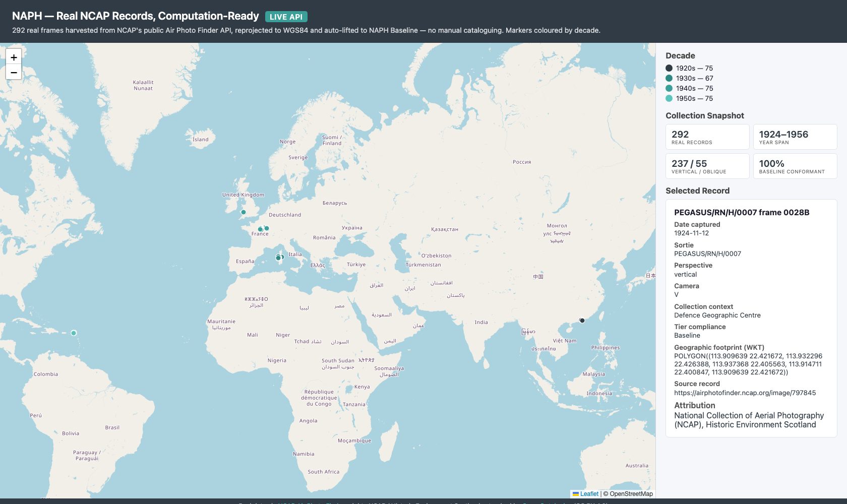Click the '1924–1956 Year Span' snapshot card

pyautogui.click(x=795, y=137)
